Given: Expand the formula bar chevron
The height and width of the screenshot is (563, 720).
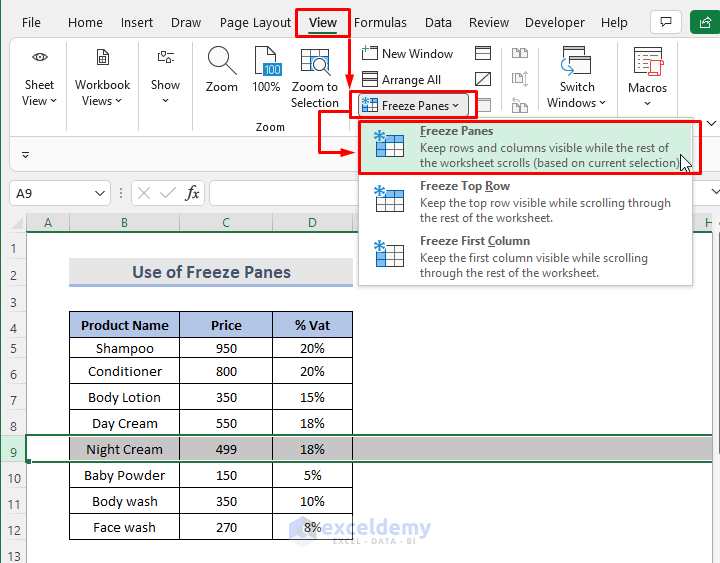Looking at the screenshot, I should [x=714, y=191].
